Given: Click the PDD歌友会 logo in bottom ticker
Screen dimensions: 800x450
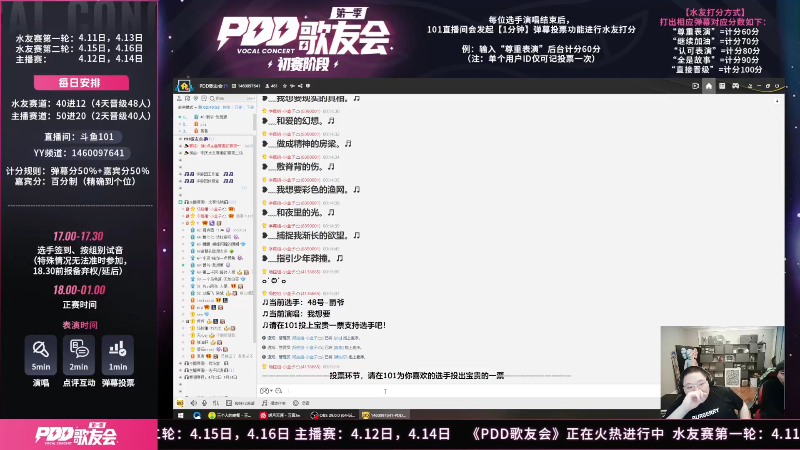Looking at the screenshot, I should [77, 435].
